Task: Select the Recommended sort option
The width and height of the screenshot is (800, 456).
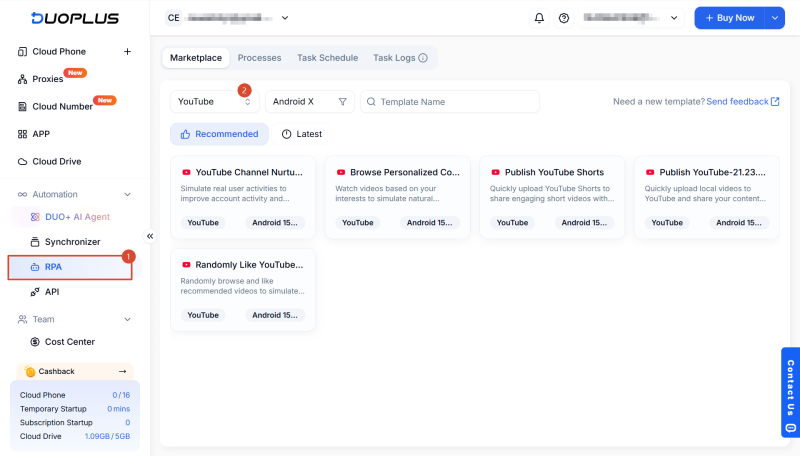Action: pos(219,134)
